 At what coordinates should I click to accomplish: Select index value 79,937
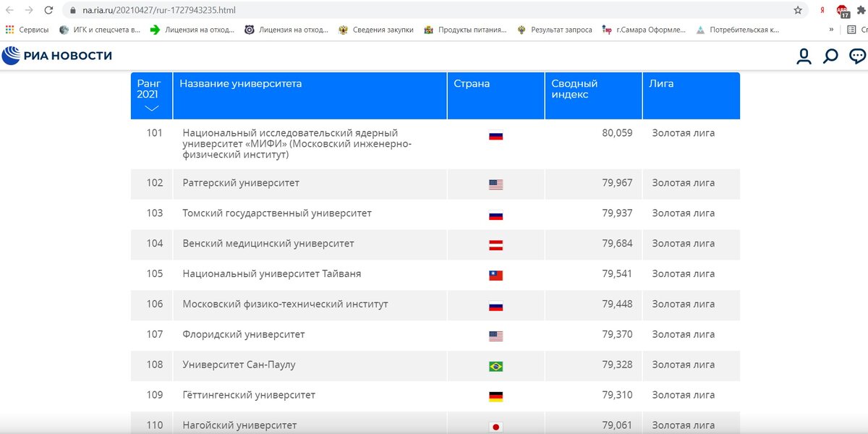pos(617,213)
